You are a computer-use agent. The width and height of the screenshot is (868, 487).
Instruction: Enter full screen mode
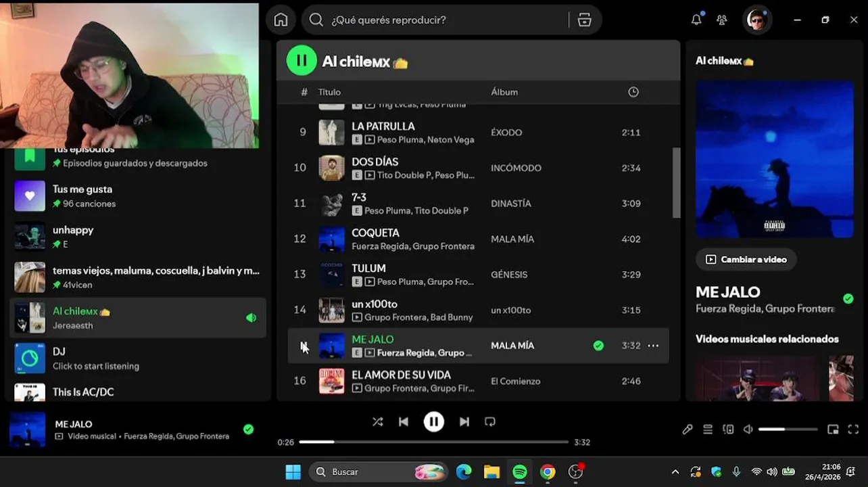[x=853, y=430]
